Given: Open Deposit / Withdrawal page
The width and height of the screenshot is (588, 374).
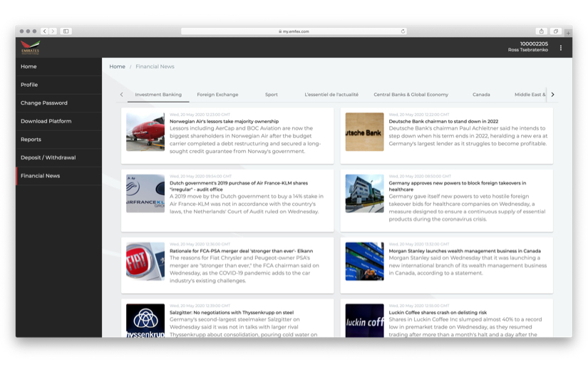Looking at the screenshot, I should click(x=58, y=157).
